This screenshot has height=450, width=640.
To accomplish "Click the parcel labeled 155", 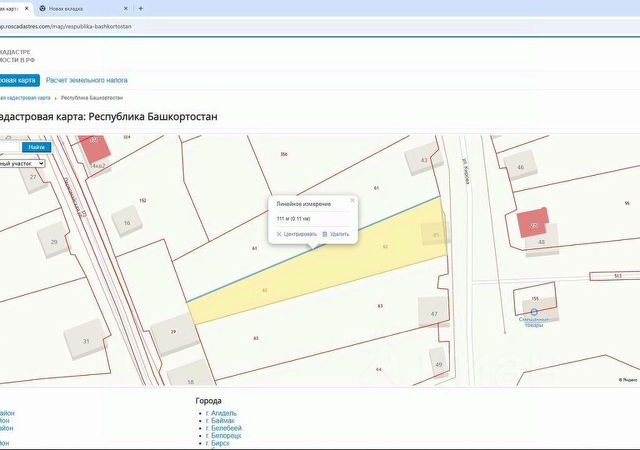I will [x=535, y=299].
